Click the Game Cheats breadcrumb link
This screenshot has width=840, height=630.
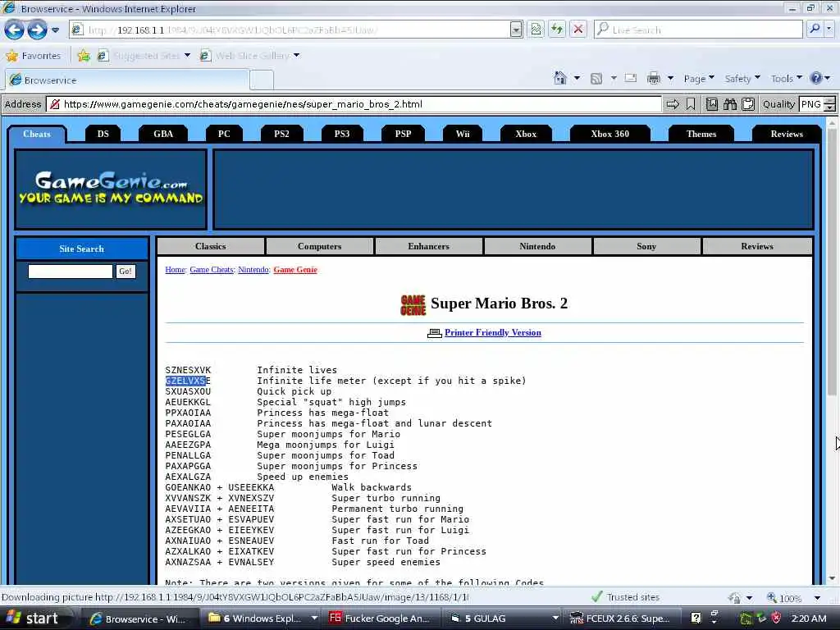[212, 269]
